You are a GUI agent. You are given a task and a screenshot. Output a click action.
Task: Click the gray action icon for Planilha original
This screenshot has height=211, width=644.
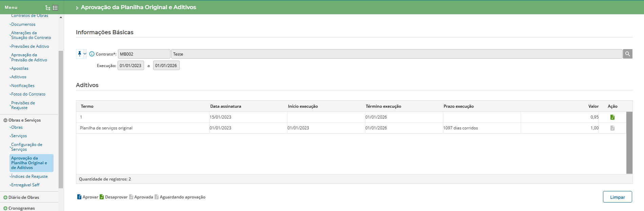(612, 128)
